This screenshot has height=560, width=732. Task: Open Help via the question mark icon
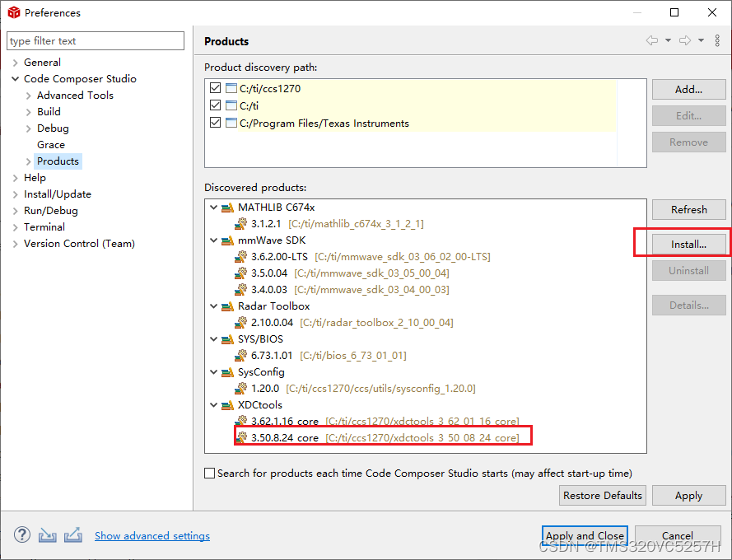click(x=21, y=534)
